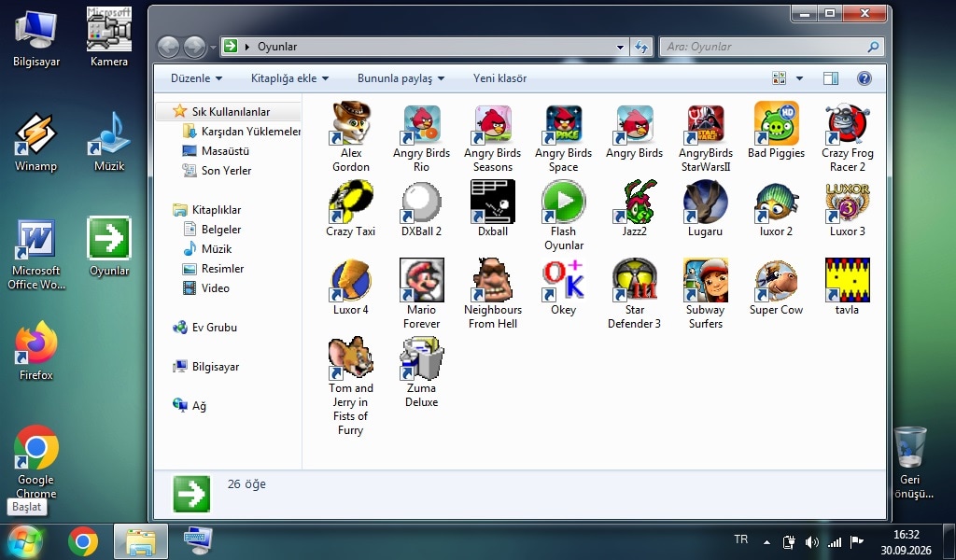Select Resimler in the navigation pane

coord(214,269)
